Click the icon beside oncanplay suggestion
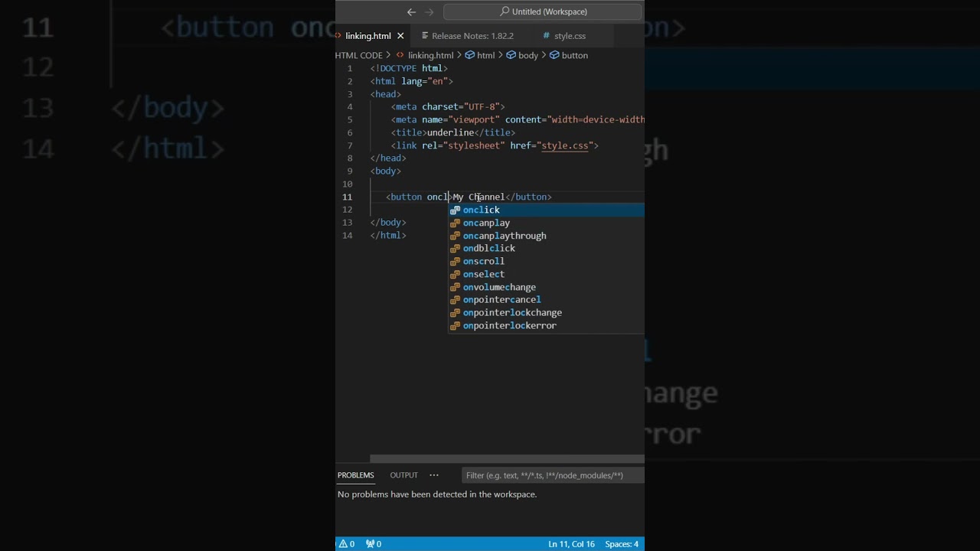This screenshot has width=980, height=551. (455, 223)
